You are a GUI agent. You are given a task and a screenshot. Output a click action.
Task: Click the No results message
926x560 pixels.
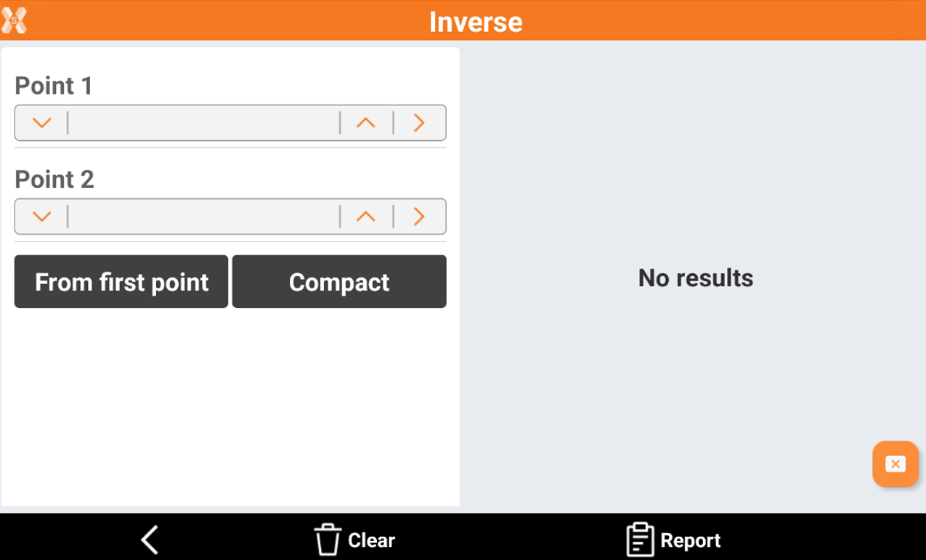tap(695, 278)
